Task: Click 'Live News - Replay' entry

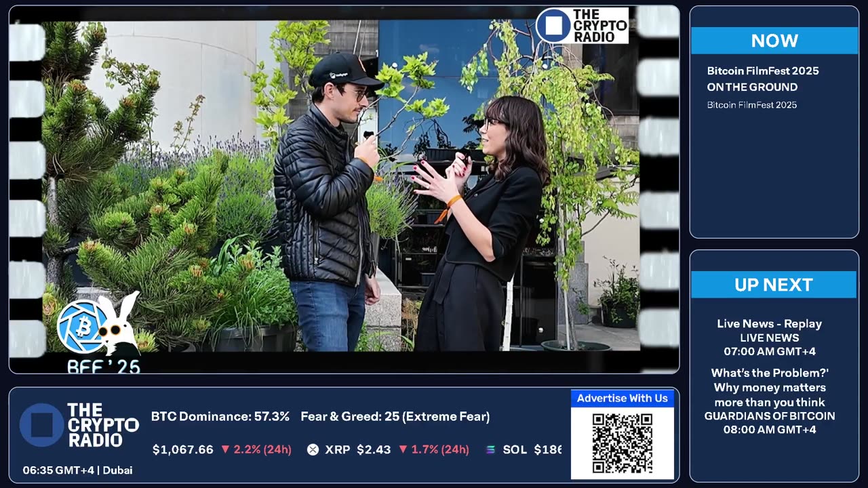Action: click(x=770, y=324)
